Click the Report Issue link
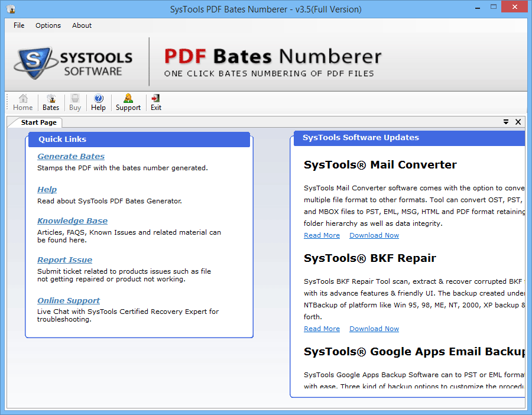532x415 pixels. [64, 260]
